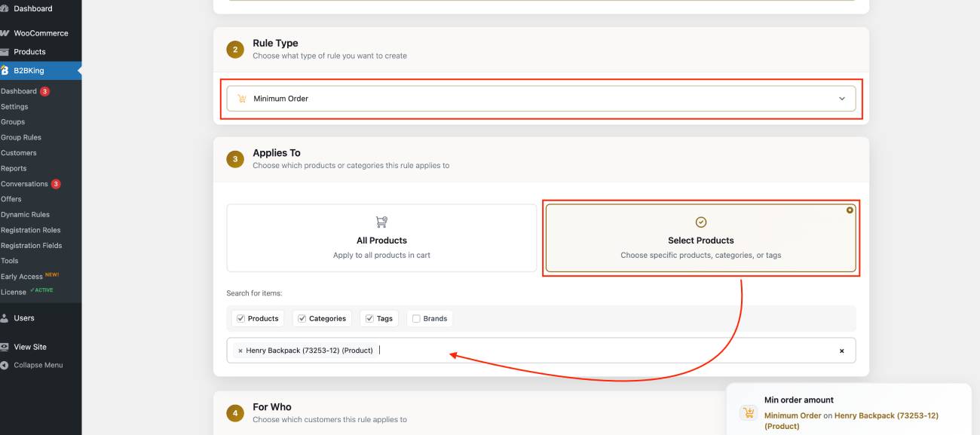Screen dimensions: 980x435
Task: Click the Products archive icon in sidebar
Action: tap(5, 52)
